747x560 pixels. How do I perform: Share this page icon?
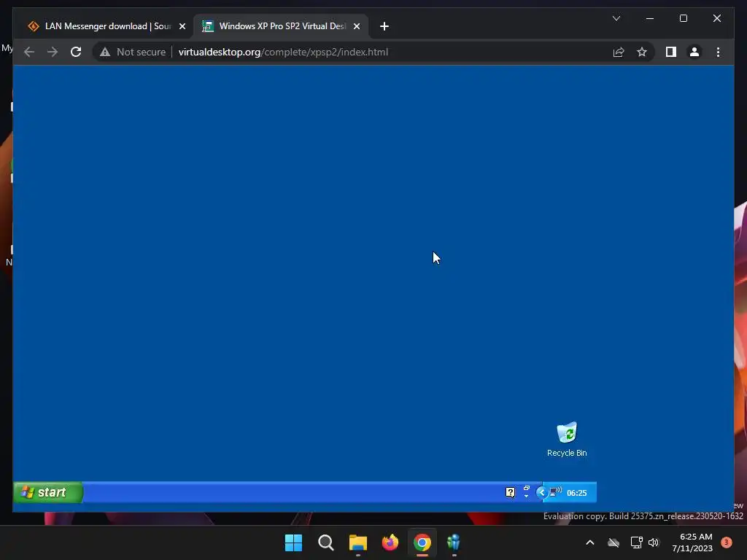pyautogui.click(x=619, y=52)
